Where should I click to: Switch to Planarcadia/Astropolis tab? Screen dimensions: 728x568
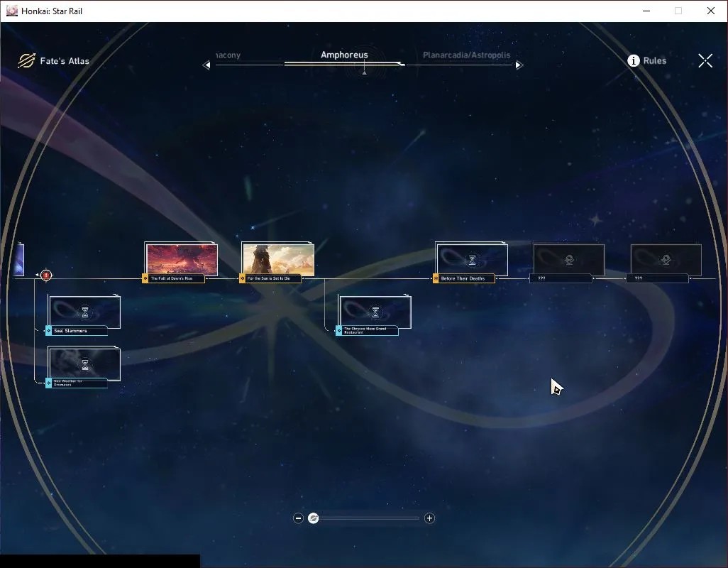point(466,55)
